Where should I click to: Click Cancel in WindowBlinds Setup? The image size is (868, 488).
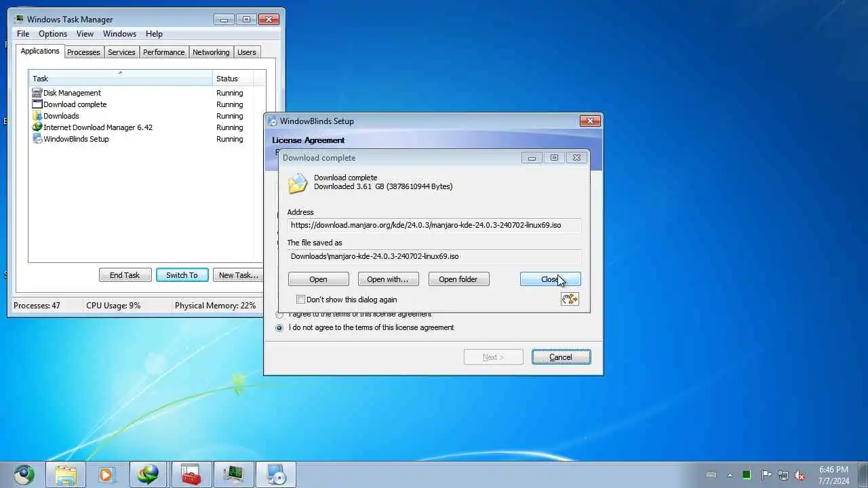[x=561, y=357]
